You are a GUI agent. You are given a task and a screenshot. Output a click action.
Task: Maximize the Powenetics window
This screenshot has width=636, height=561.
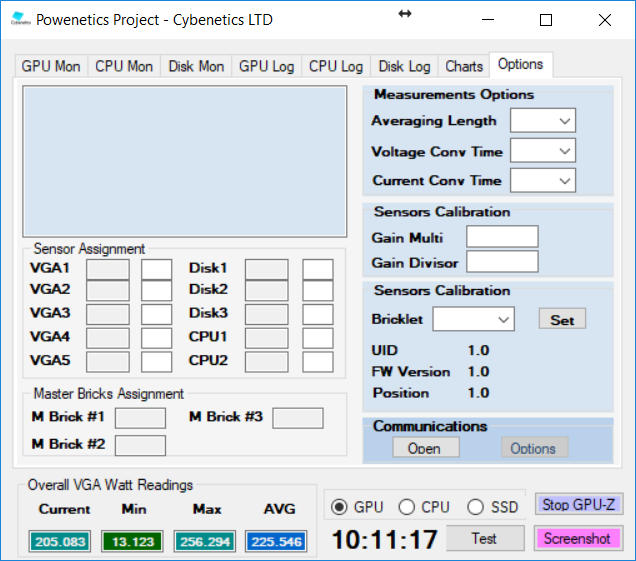pos(546,20)
